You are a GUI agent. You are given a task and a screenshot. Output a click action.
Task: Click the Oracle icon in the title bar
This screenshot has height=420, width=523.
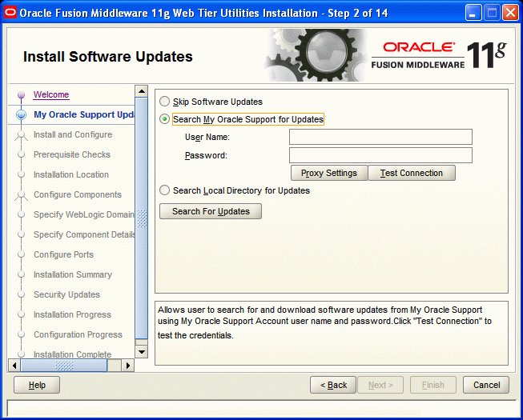point(10,13)
